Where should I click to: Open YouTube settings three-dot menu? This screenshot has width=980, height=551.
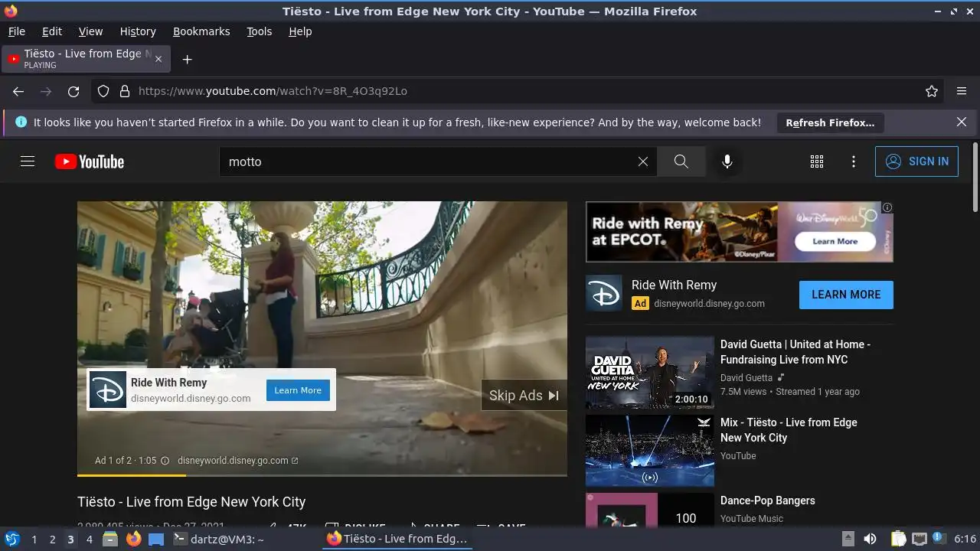854,161
